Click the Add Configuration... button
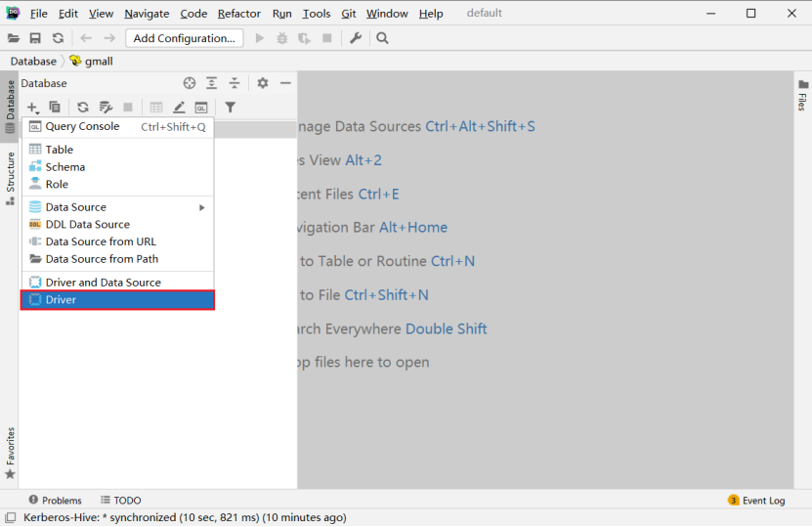Screen dimensions: 812x527 (x=185, y=38)
